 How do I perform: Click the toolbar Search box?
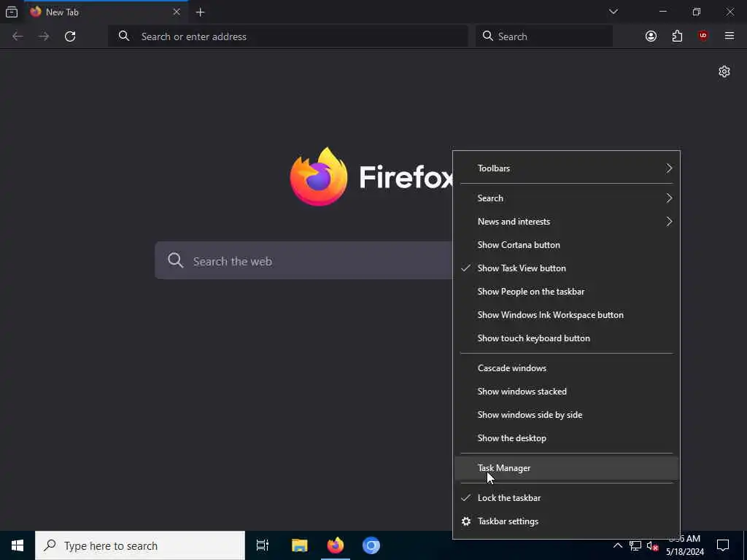point(543,36)
